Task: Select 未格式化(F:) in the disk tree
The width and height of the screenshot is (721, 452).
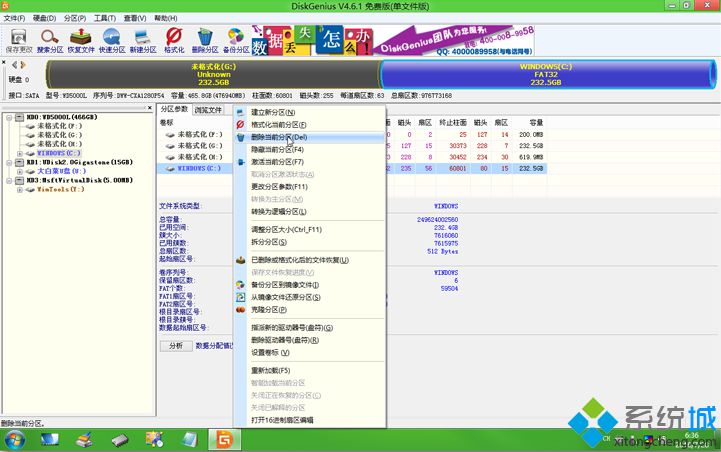Action: point(59,126)
